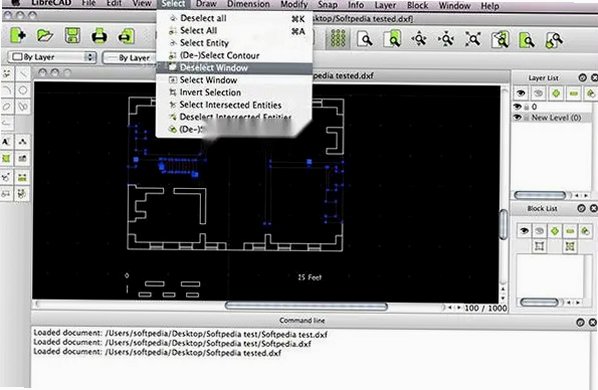Remove the active block in the Block List
The height and width of the screenshot is (390, 598).
pyautogui.click(x=570, y=231)
